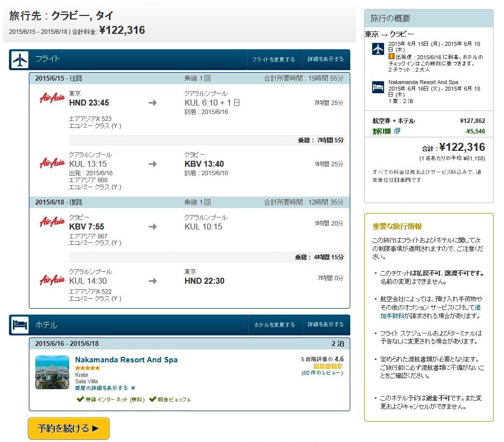
Task: Click the AirAsia logo for flight KUL 14:30
Action: click(x=52, y=280)
